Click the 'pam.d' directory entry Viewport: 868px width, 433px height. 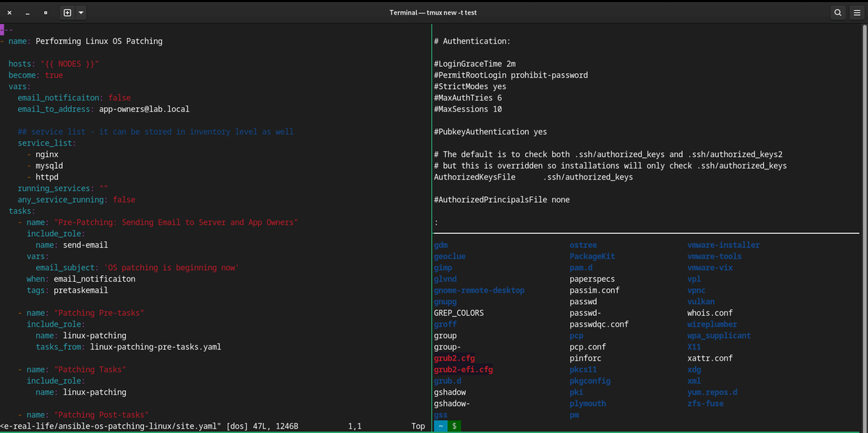pos(582,268)
